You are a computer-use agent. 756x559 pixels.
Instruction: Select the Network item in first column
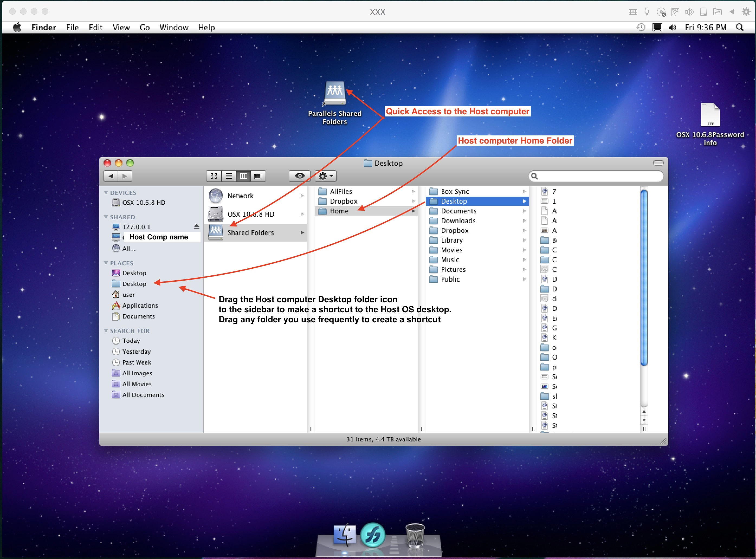[x=240, y=196]
